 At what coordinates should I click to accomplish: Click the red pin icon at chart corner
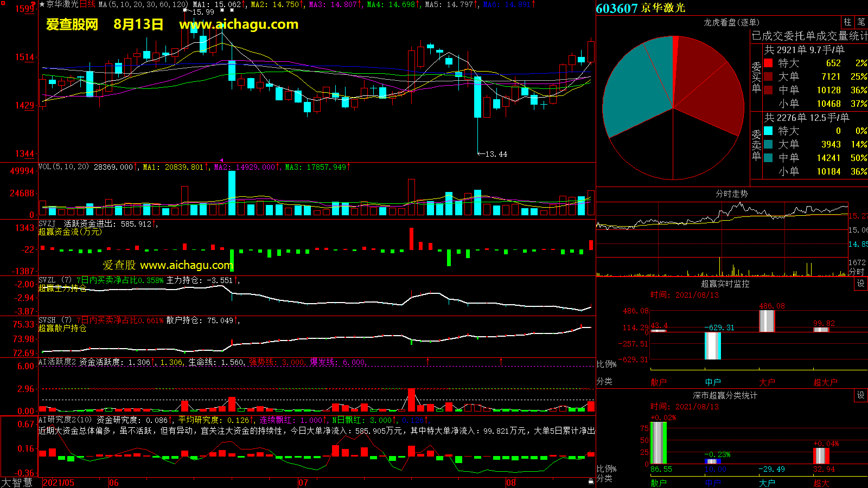coord(34,4)
